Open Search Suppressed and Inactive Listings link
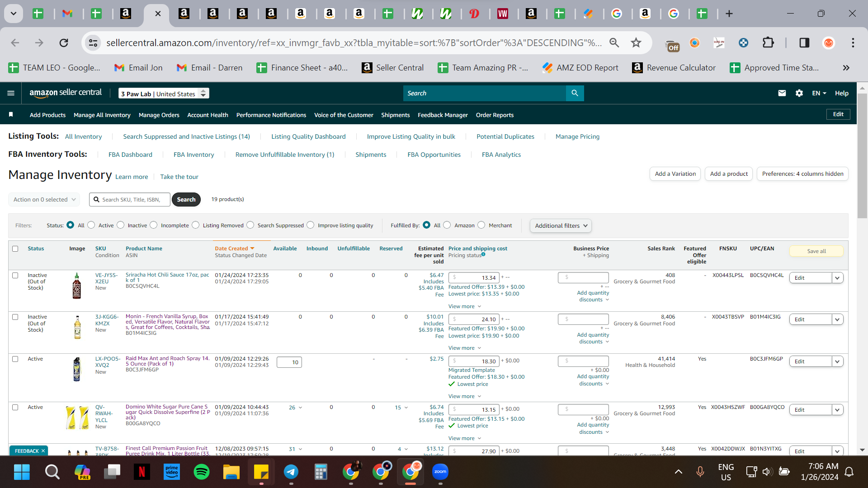Screen dimensions: 868x488 (x=186, y=136)
